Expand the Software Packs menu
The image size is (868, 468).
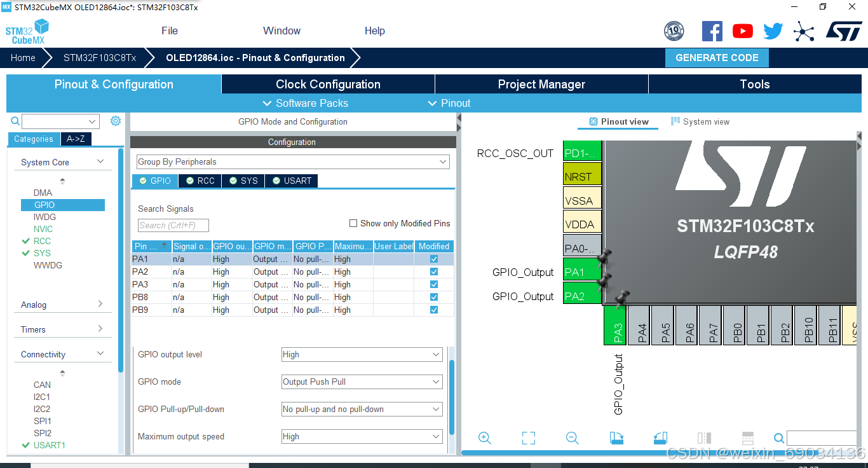(x=305, y=103)
